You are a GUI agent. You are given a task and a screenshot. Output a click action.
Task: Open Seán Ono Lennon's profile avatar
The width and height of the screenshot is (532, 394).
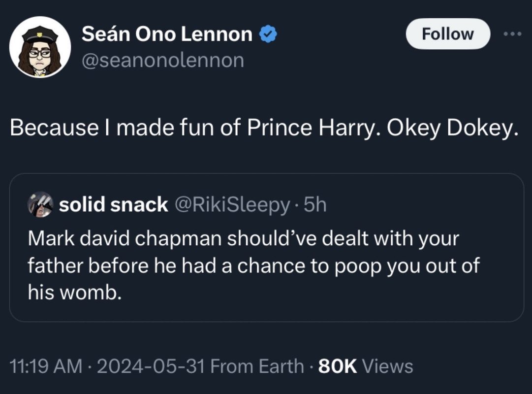click(40, 47)
